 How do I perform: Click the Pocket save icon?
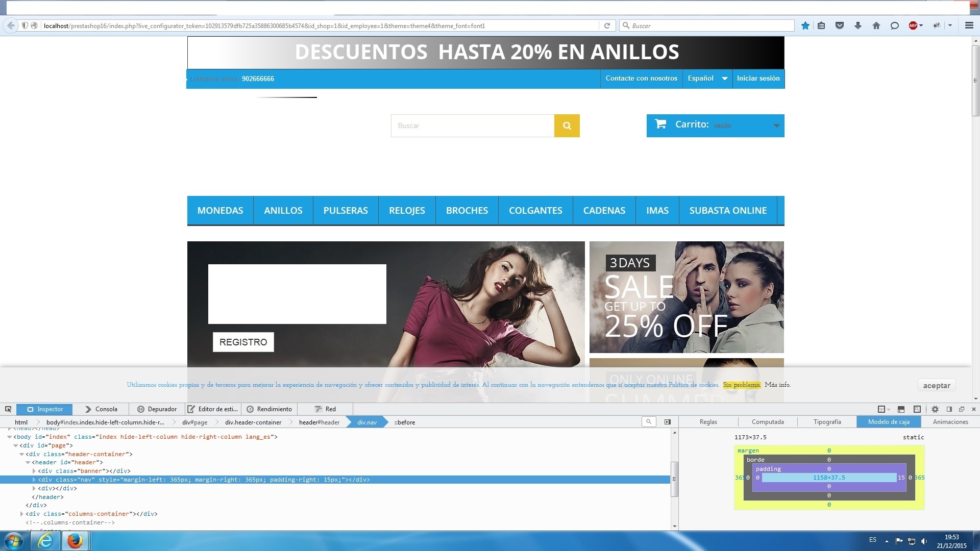(x=840, y=26)
